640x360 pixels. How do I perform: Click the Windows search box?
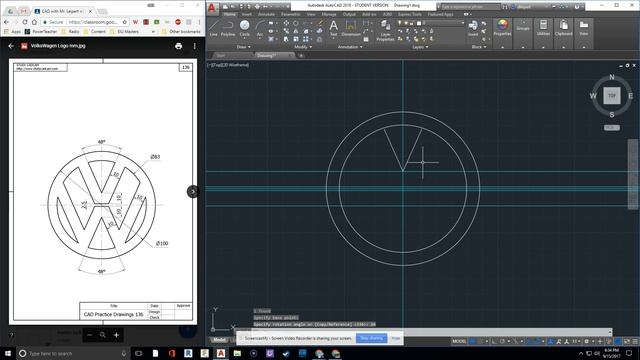(73, 353)
